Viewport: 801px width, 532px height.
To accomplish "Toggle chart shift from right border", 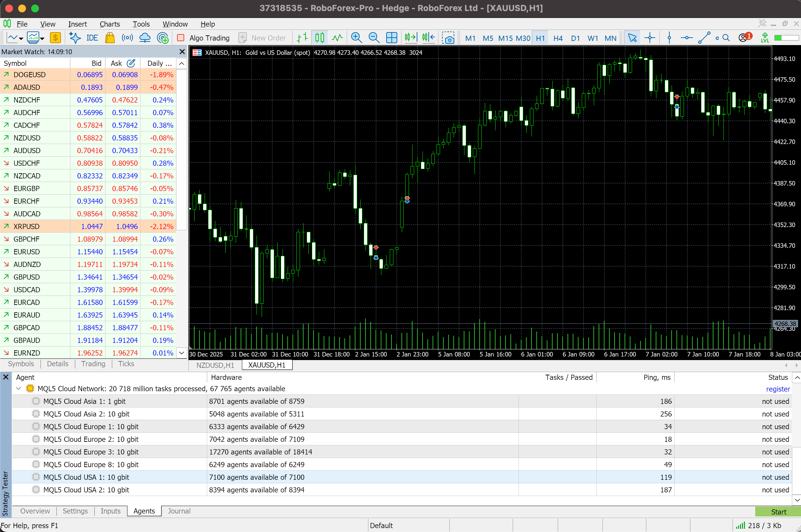I will [428, 38].
